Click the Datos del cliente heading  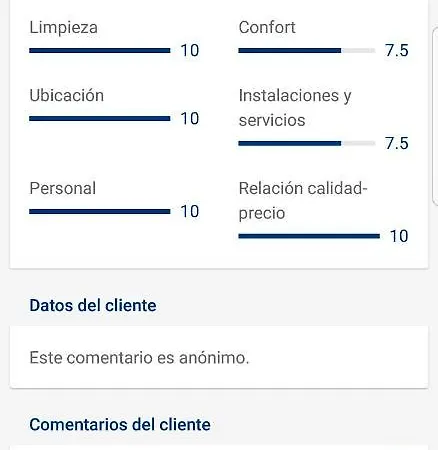pos(93,305)
